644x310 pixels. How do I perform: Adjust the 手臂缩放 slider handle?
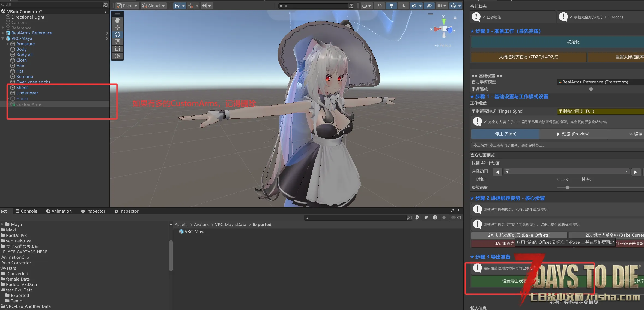tap(591, 89)
